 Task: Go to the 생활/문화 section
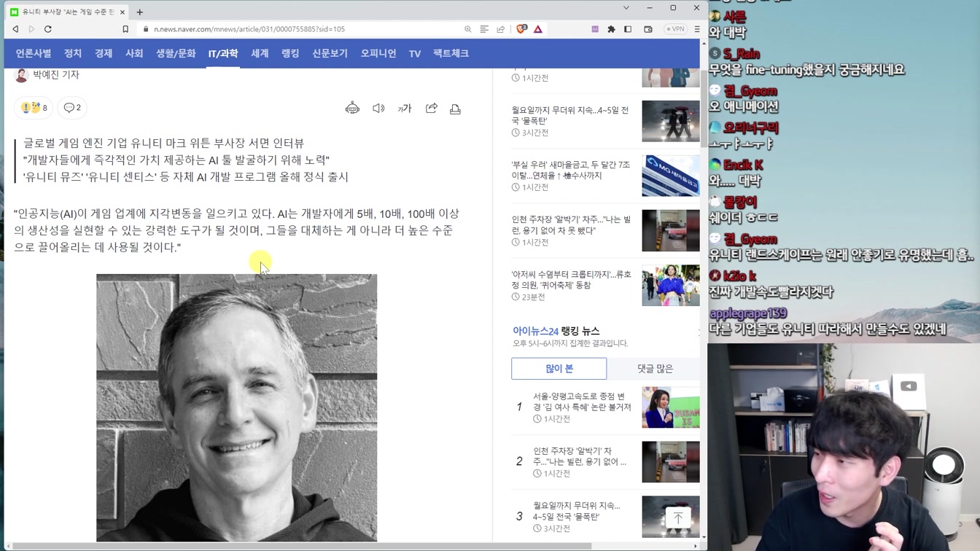click(x=176, y=53)
